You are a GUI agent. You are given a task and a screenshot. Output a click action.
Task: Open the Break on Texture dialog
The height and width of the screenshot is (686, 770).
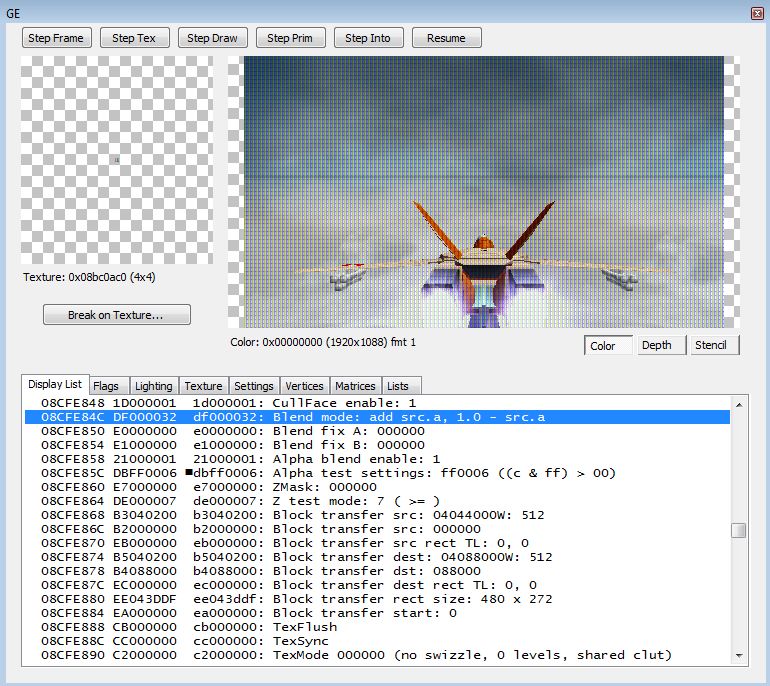tap(116, 315)
